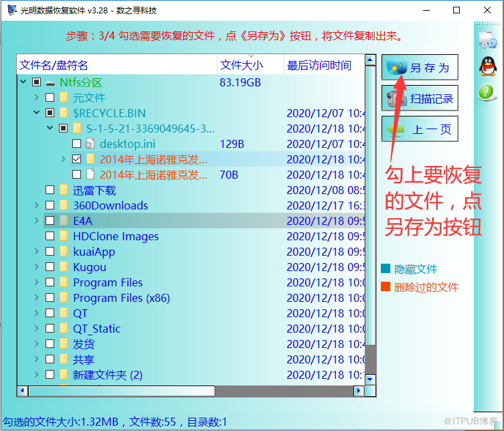The image size is (504, 431).
Task: Click the folder icon beside 迅雷下载
Action: click(64, 190)
